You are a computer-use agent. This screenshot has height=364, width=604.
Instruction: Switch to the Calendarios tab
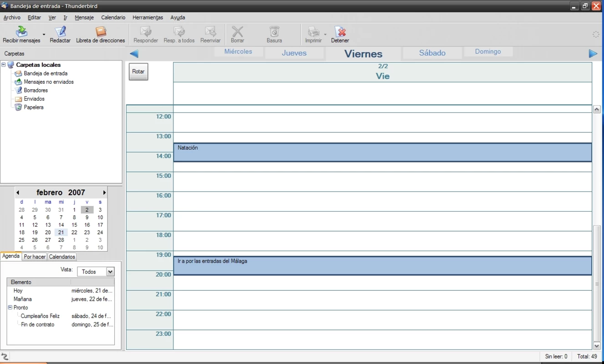pos(62,257)
